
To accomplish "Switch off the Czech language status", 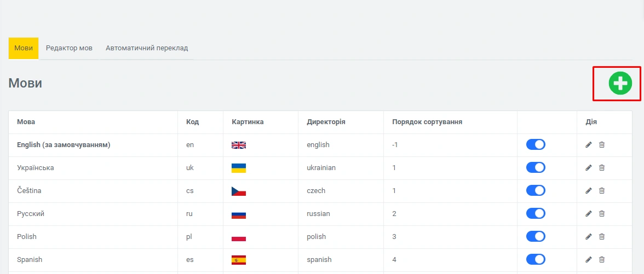I will point(536,191).
